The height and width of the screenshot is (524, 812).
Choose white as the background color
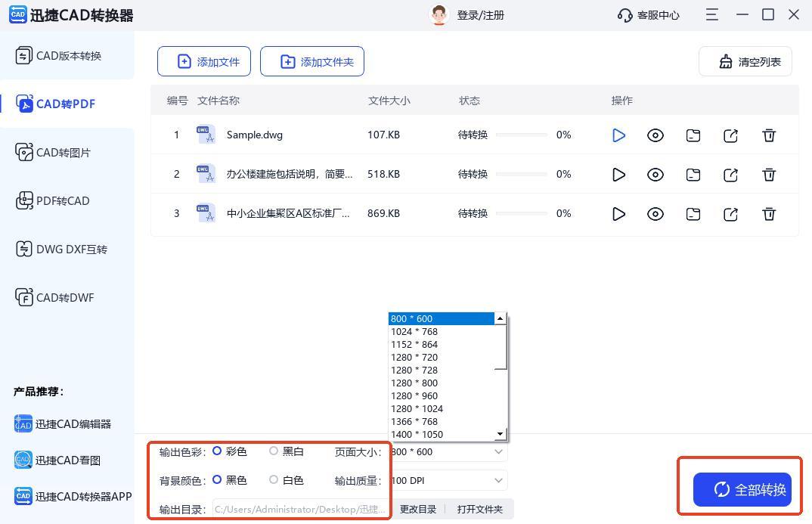coord(274,479)
